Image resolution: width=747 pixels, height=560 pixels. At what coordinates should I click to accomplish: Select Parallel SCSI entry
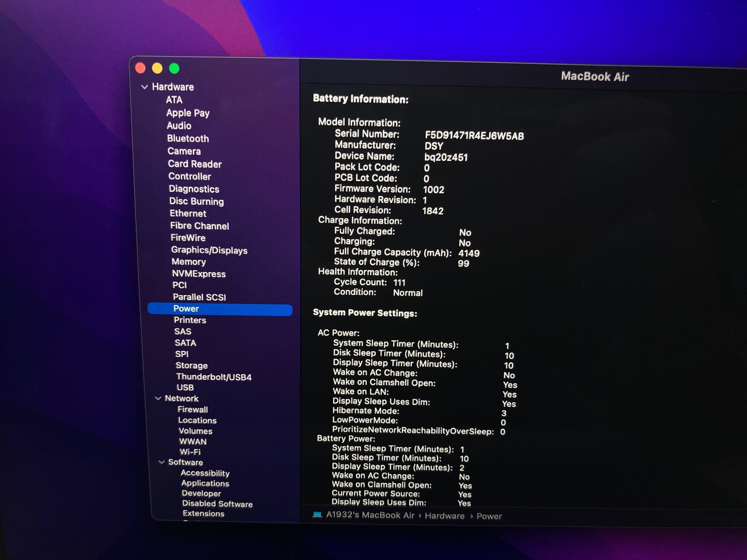200,297
